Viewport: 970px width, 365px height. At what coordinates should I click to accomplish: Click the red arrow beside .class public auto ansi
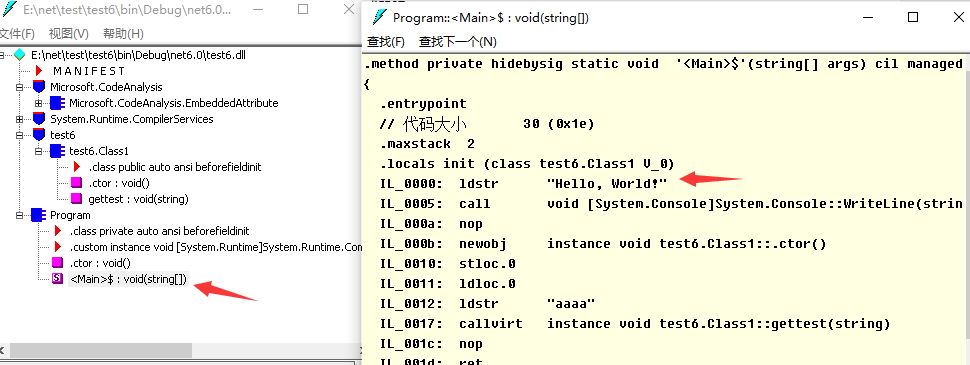pos(77,167)
